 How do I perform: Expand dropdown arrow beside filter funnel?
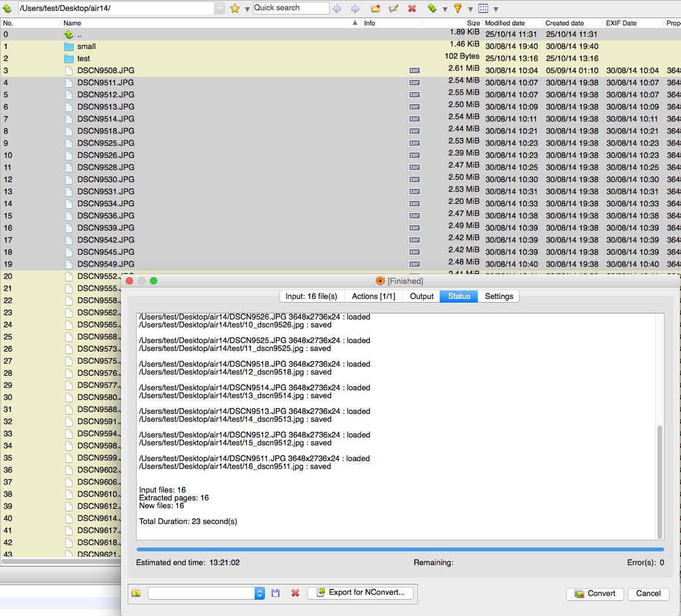(471, 8)
